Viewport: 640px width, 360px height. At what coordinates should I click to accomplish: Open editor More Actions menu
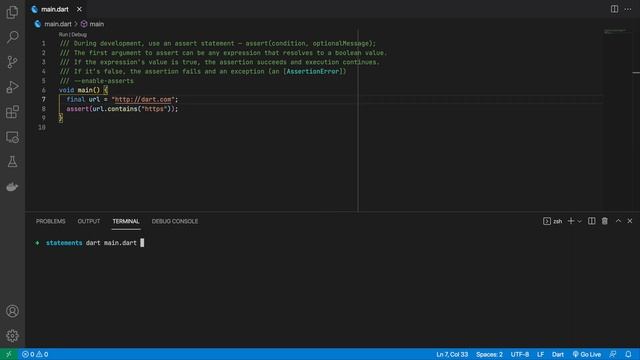[x=628, y=9]
